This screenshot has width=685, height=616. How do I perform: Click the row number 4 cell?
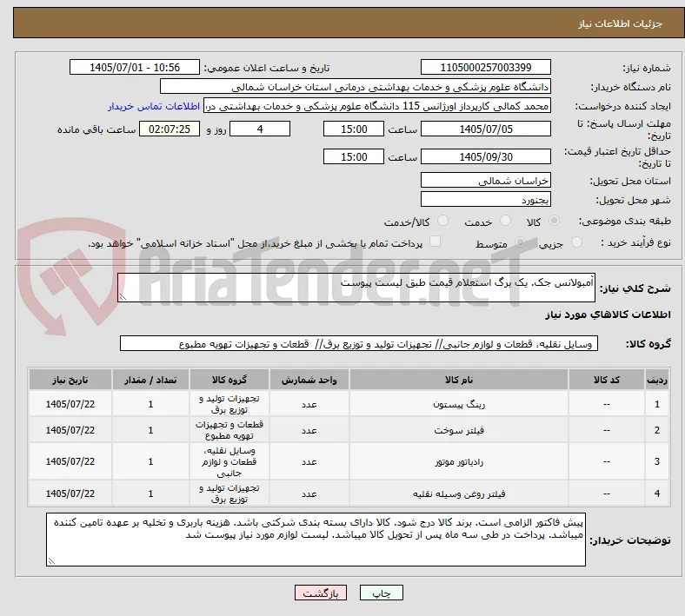pos(657,493)
